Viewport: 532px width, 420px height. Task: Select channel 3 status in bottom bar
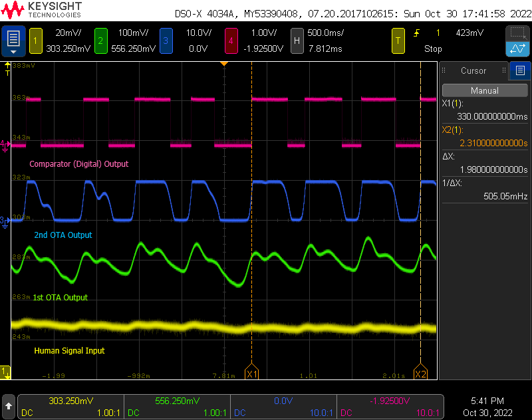283,406
